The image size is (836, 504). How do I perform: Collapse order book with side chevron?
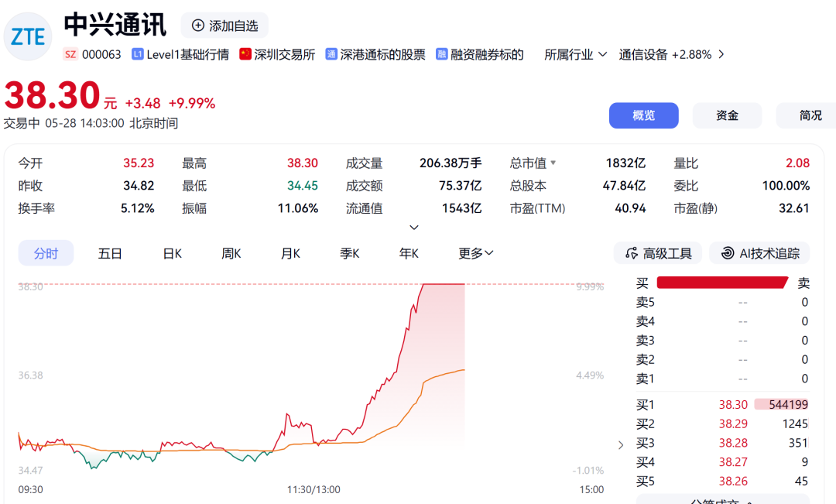click(621, 445)
